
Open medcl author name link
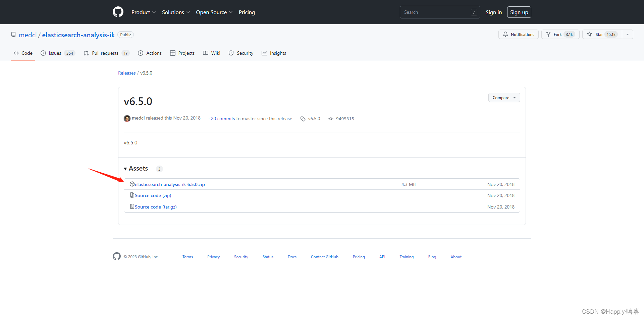tap(138, 118)
